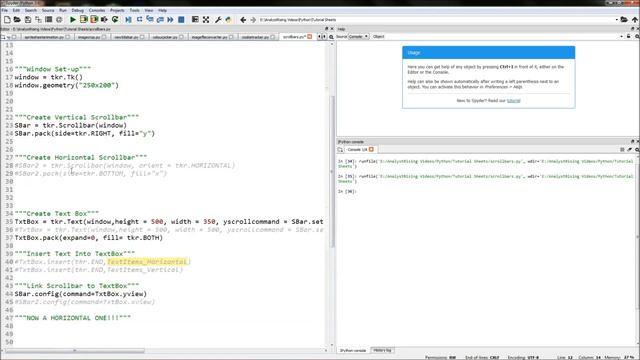Open the View menu

click(149, 10)
